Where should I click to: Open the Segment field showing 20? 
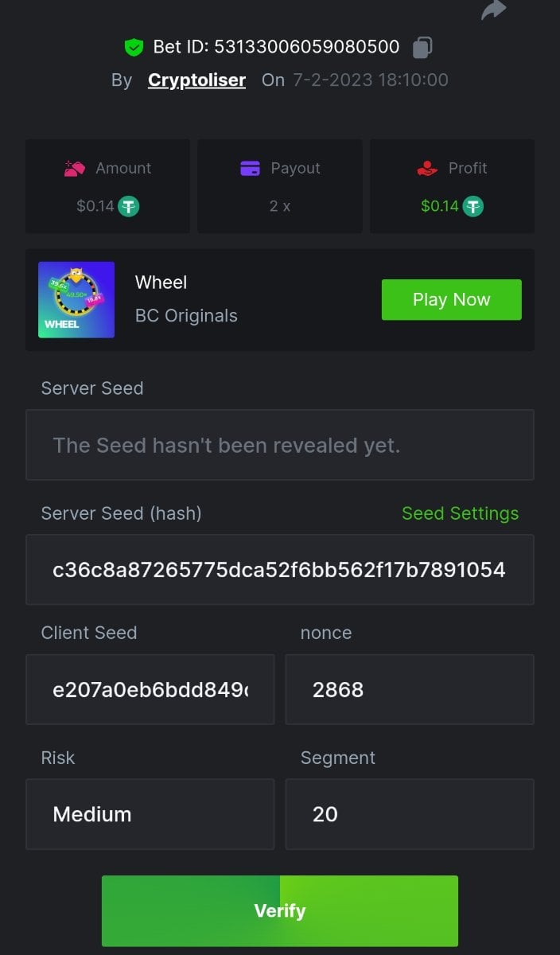point(409,814)
